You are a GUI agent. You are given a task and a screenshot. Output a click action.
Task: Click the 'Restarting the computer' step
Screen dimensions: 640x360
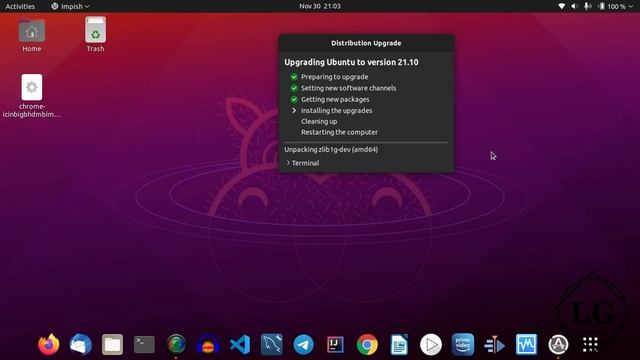point(339,132)
